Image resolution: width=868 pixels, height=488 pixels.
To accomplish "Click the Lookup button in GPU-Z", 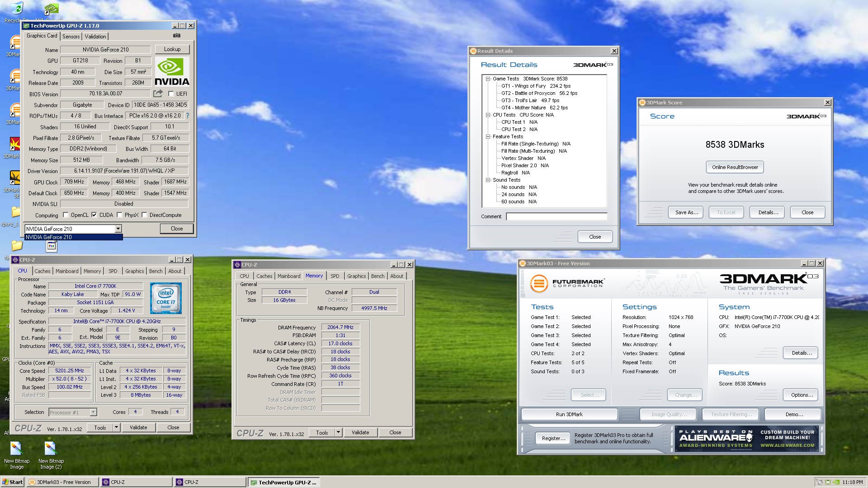I will pyautogui.click(x=172, y=49).
